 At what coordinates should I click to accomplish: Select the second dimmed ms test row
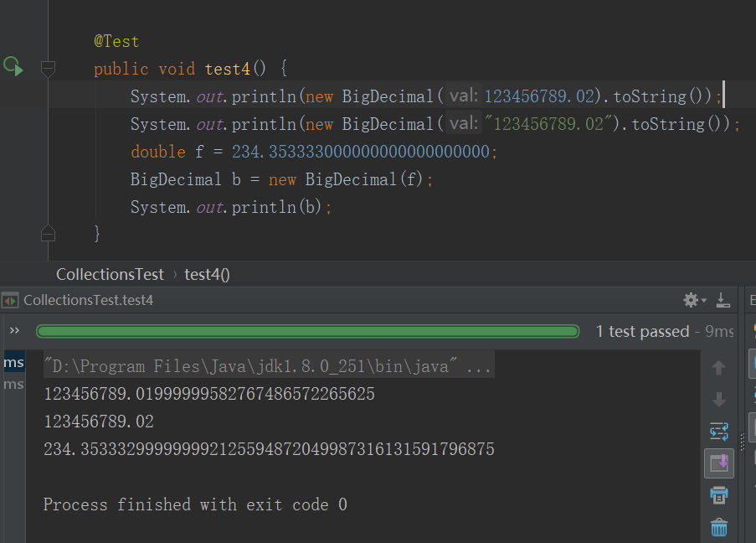(13, 384)
